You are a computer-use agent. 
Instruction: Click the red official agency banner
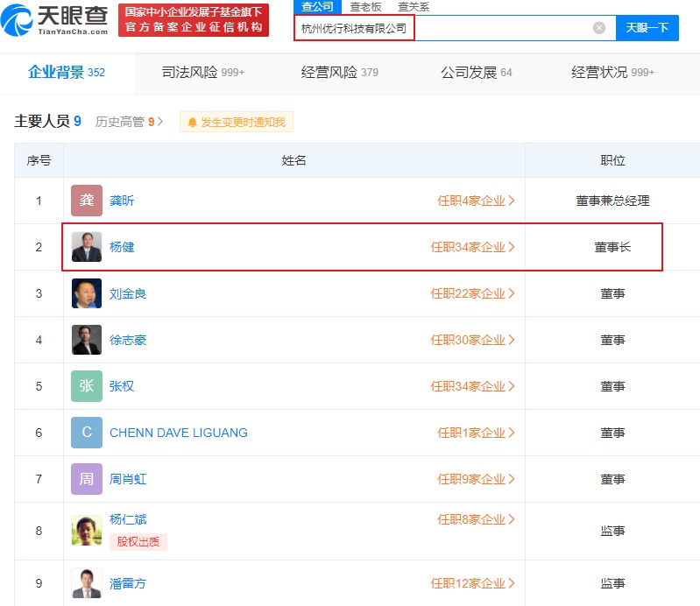(x=194, y=20)
